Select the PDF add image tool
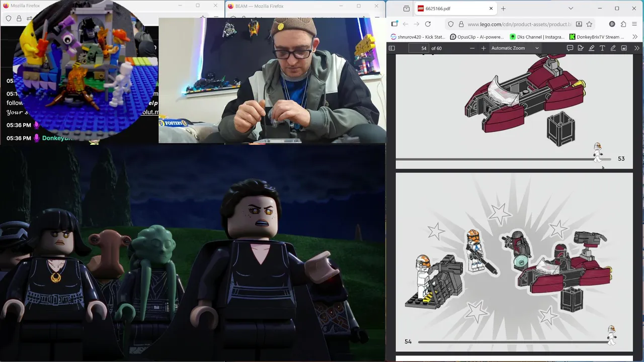This screenshot has width=644, height=362. pos(624,48)
